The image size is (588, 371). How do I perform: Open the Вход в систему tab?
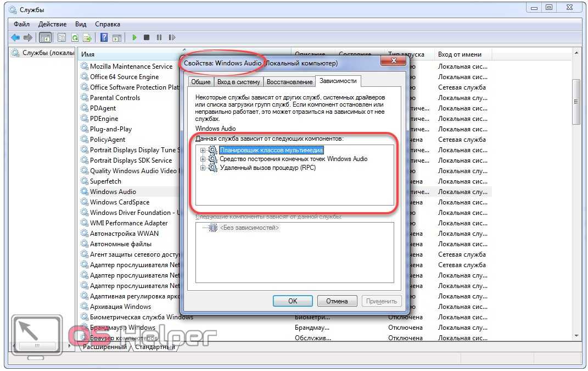point(238,82)
